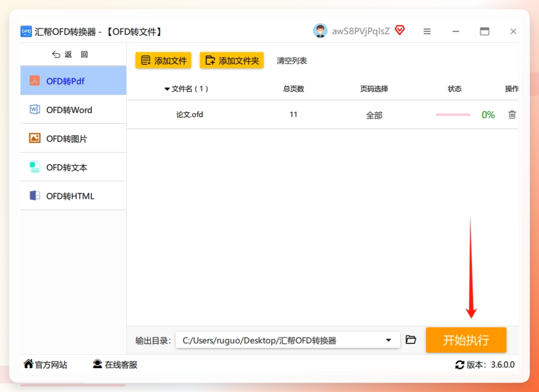Click the 0% status value
This screenshot has width=539, height=392.
click(488, 115)
